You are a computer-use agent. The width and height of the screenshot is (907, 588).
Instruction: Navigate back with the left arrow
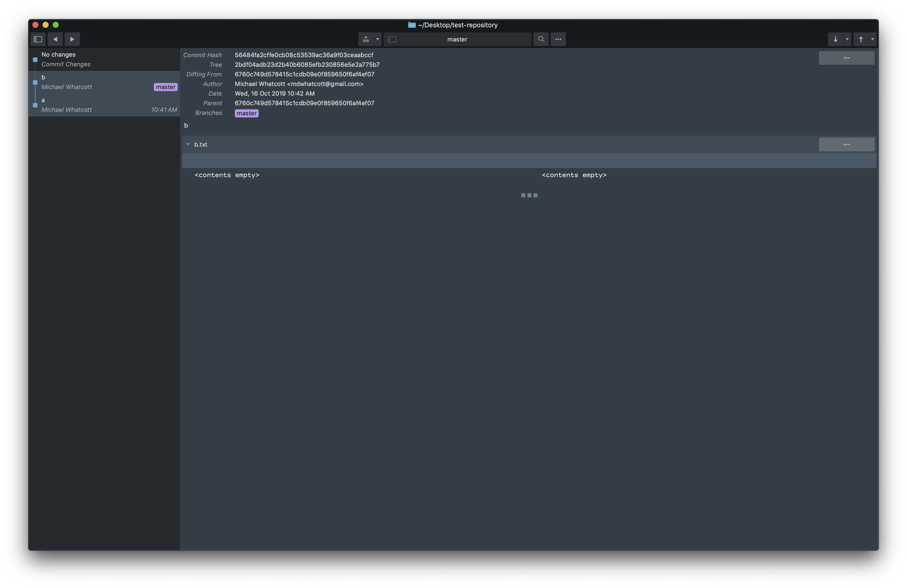(x=55, y=39)
